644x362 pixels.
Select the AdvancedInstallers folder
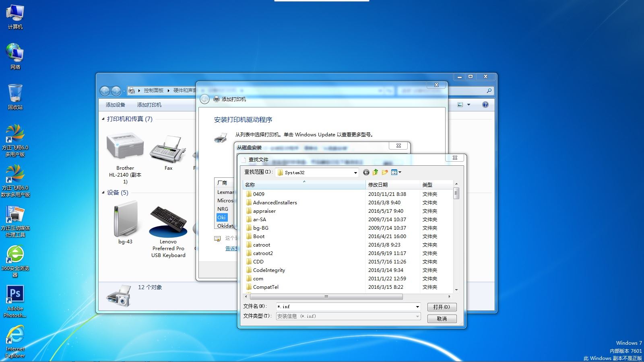275,202
